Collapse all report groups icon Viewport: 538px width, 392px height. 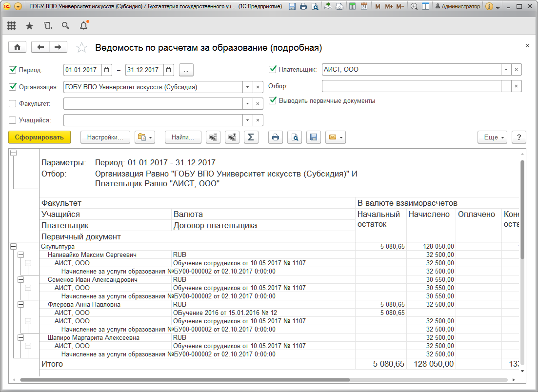coord(213,137)
